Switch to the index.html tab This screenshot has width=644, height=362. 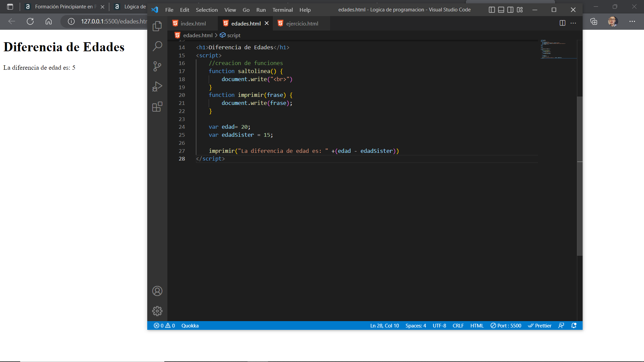[193, 23]
